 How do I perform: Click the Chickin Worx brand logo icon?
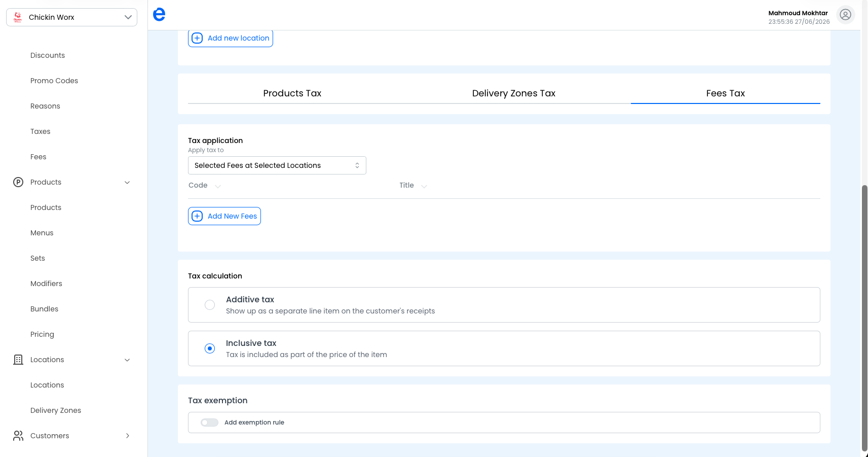[x=18, y=17]
